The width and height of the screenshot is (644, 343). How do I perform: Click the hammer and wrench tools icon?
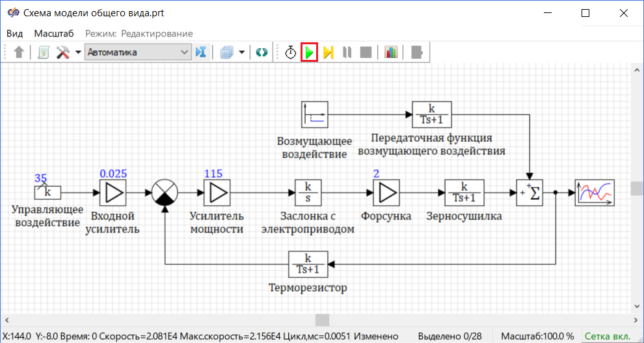click(x=63, y=52)
